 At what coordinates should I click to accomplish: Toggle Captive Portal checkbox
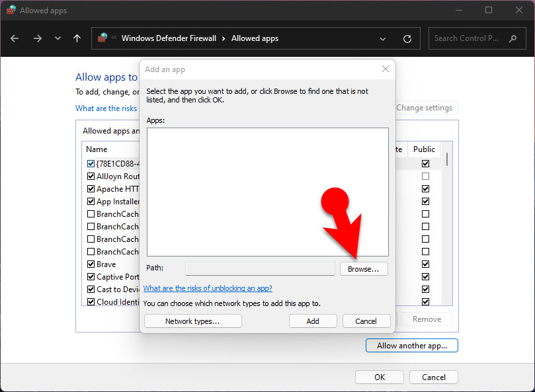click(x=91, y=277)
